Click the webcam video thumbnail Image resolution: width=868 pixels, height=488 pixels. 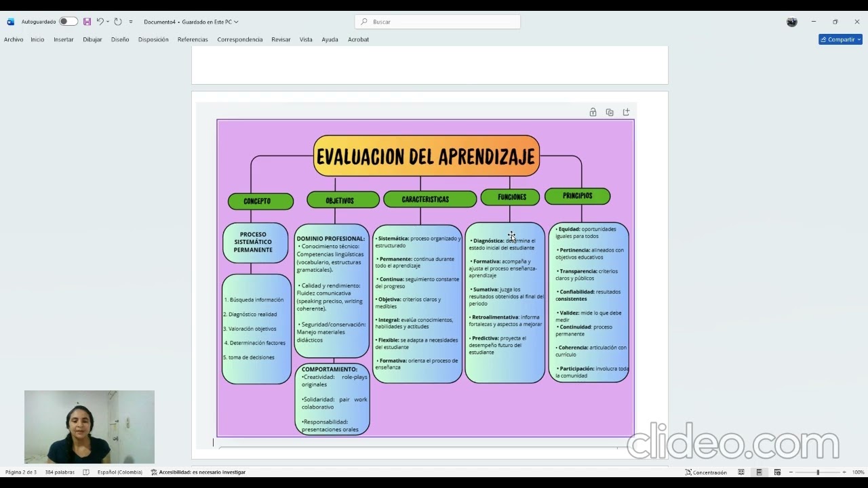[x=90, y=427]
